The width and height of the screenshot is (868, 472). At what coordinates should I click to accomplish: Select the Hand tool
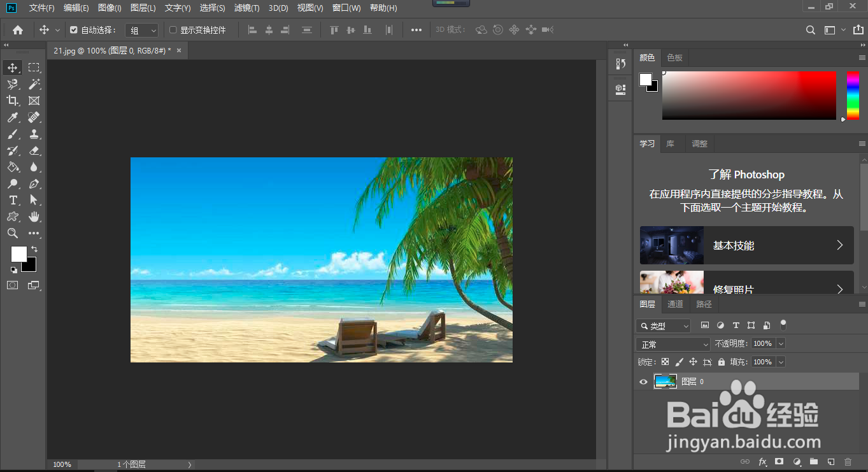coord(34,217)
